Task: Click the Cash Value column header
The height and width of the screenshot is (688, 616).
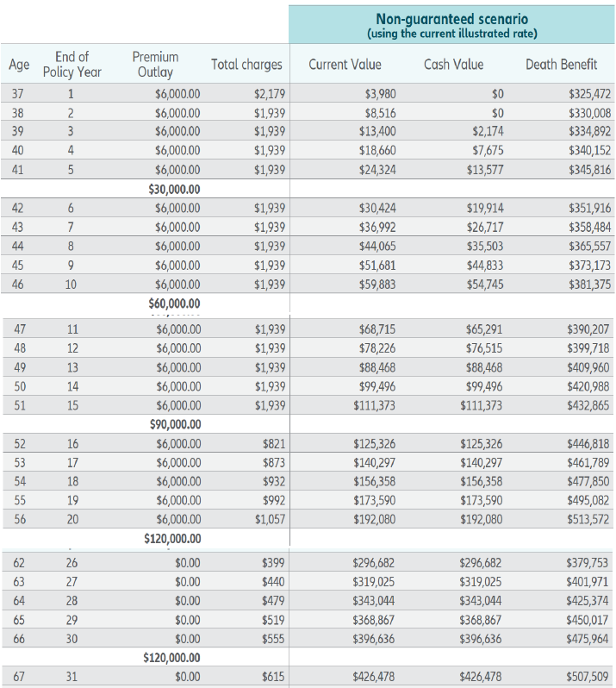Action: coord(453,65)
